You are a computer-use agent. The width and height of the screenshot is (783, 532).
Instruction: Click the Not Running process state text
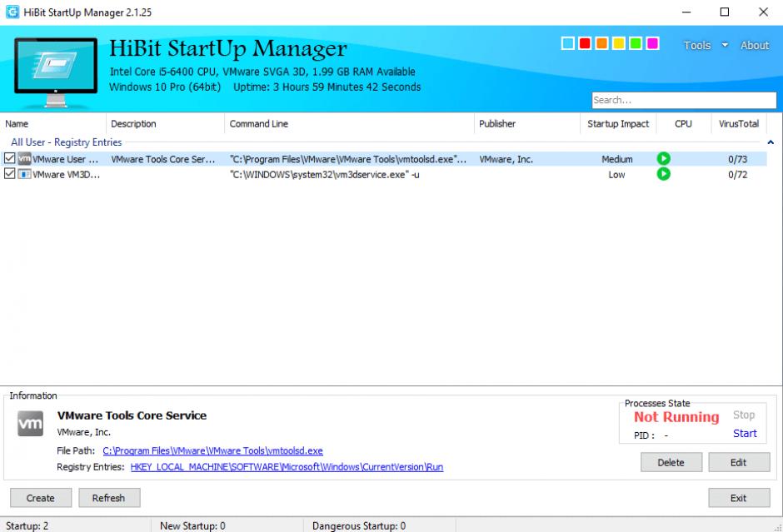[x=676, y=417]
